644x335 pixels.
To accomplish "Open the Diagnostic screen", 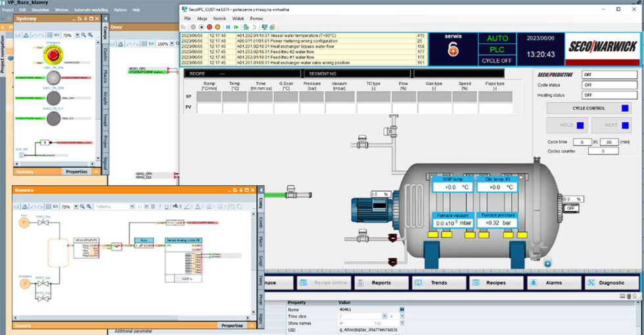I will click(611, 283).
